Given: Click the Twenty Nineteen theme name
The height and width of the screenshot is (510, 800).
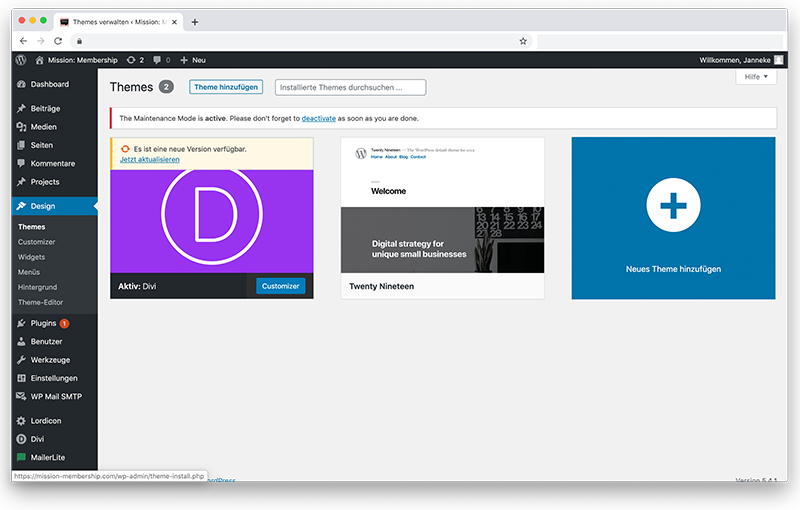Looking at the screenshot, I should point(382,287).
